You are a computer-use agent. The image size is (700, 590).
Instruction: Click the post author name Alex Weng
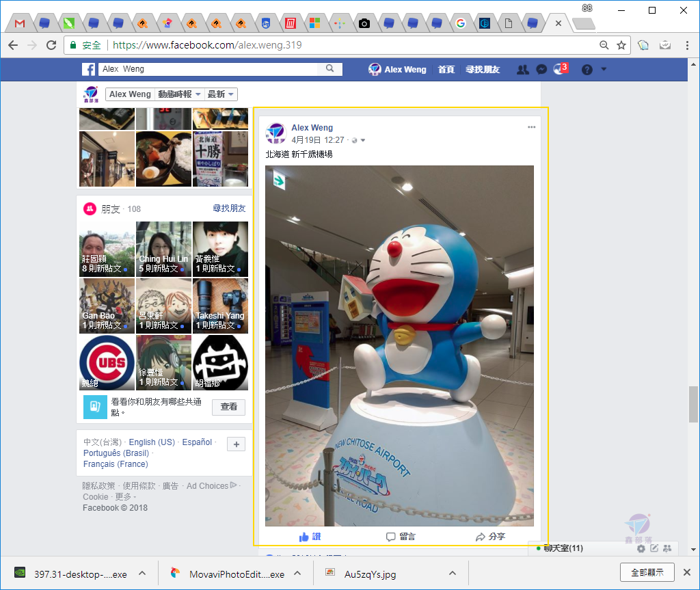[312, 128]
